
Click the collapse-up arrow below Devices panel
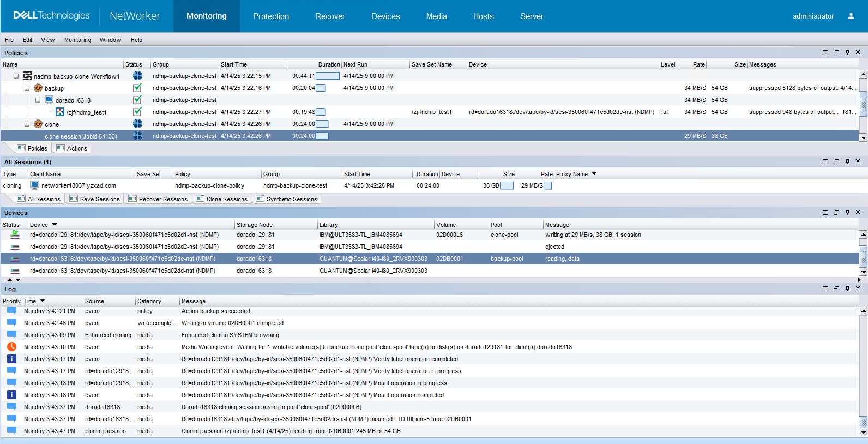pos(10,280)
